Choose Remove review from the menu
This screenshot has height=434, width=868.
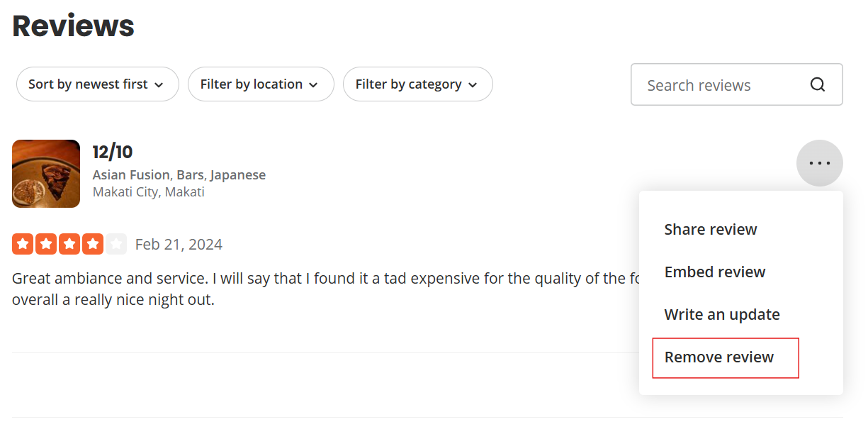[719, 357]
